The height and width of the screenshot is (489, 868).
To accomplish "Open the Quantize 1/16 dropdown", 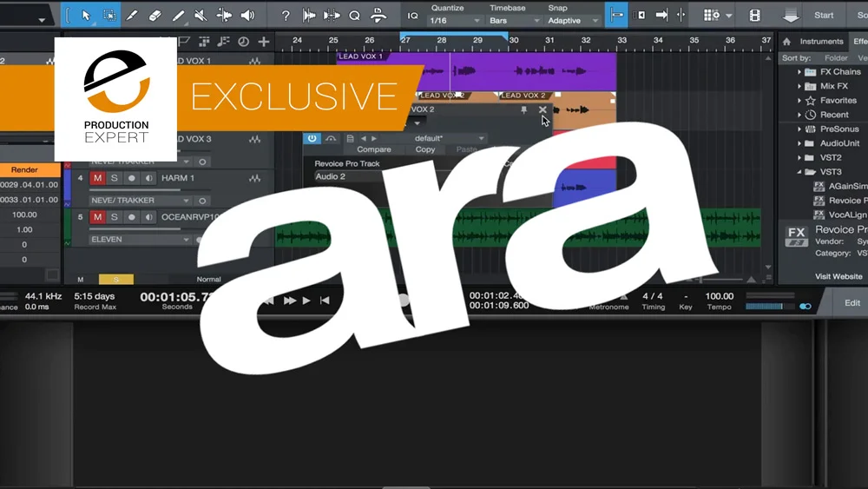I will 455,21.
